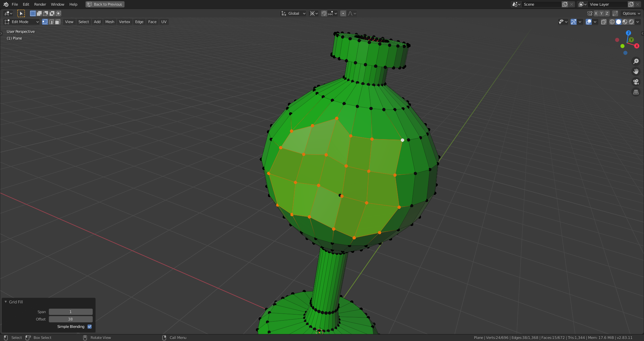
Task: Open the Window menu
Action: (x=57, y=4)
